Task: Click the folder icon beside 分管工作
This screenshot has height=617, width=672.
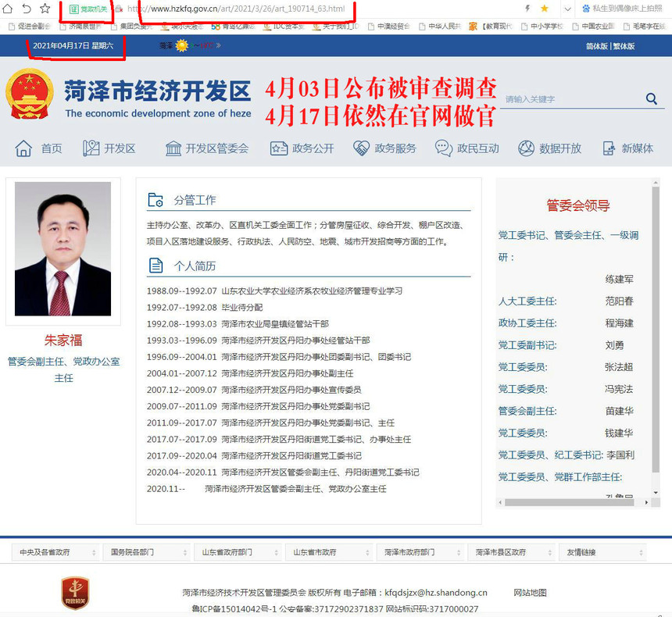Action: point(155,200)
